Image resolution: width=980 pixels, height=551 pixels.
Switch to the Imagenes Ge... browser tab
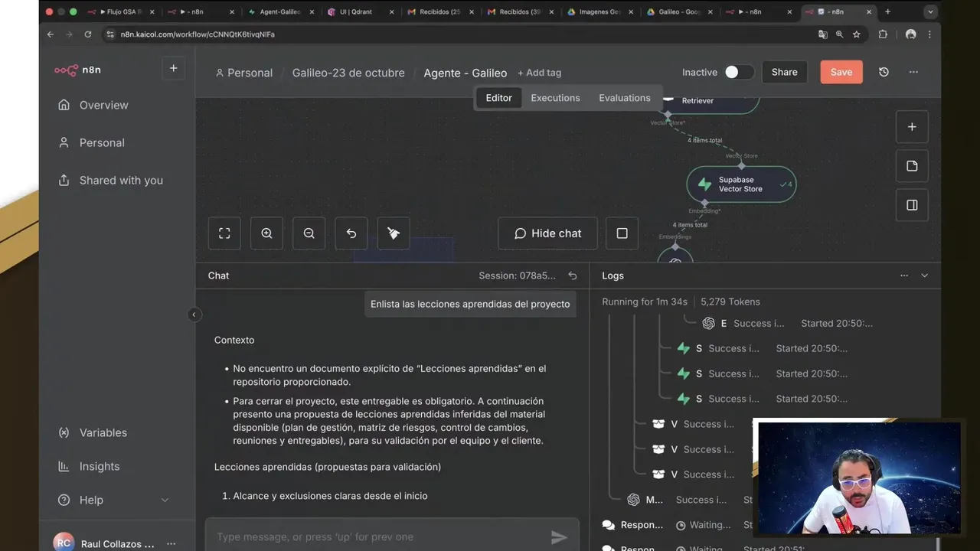[x=599, y=11]
